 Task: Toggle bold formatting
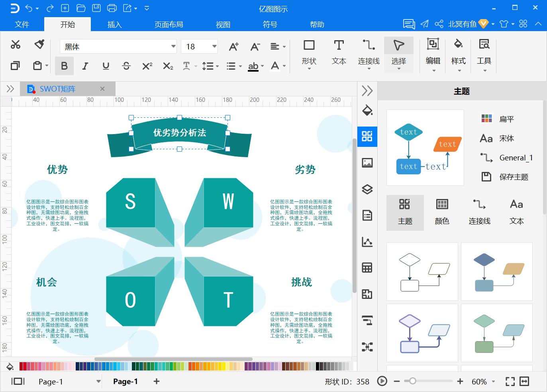pos(64,66)
